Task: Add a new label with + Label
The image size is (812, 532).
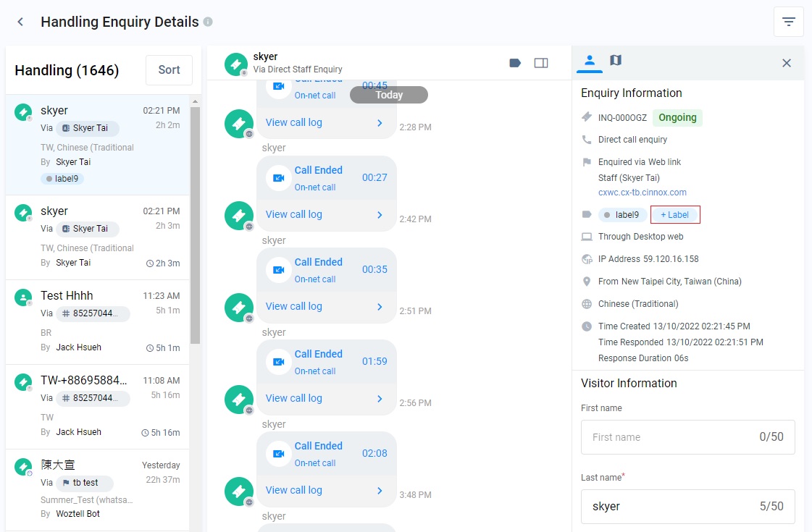Action: (x=675, y=215)
